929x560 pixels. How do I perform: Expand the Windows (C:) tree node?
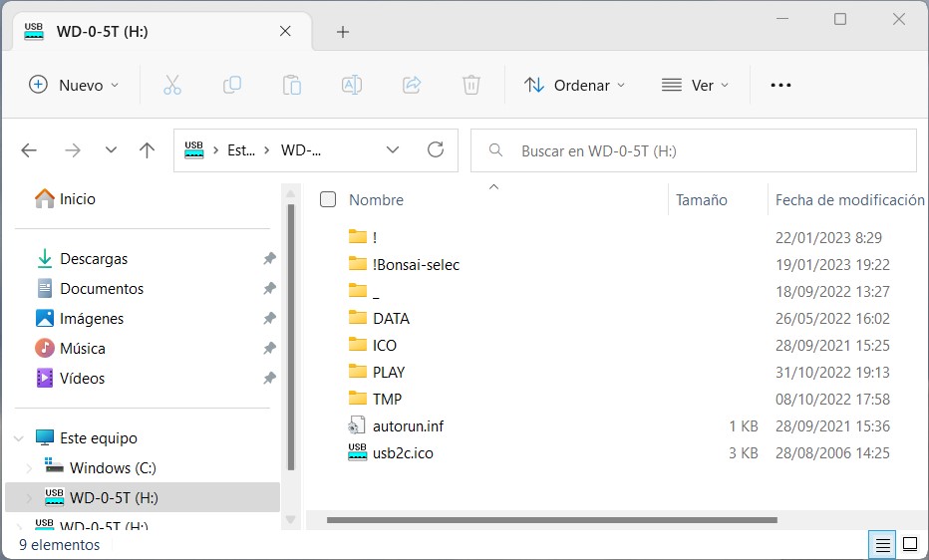29,468
